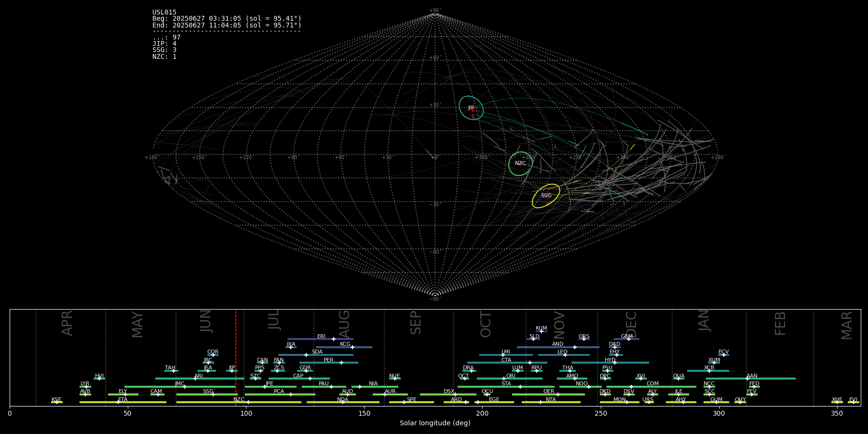This screenshot has width=868, height=434.
Task: Click the ARI shower bar
Action: click(x=200, y=379)
